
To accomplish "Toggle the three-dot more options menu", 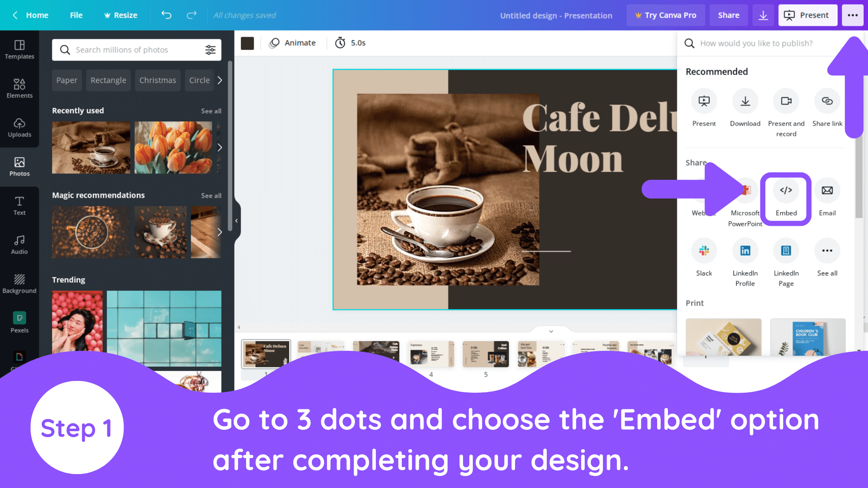I will click(852, 15).
